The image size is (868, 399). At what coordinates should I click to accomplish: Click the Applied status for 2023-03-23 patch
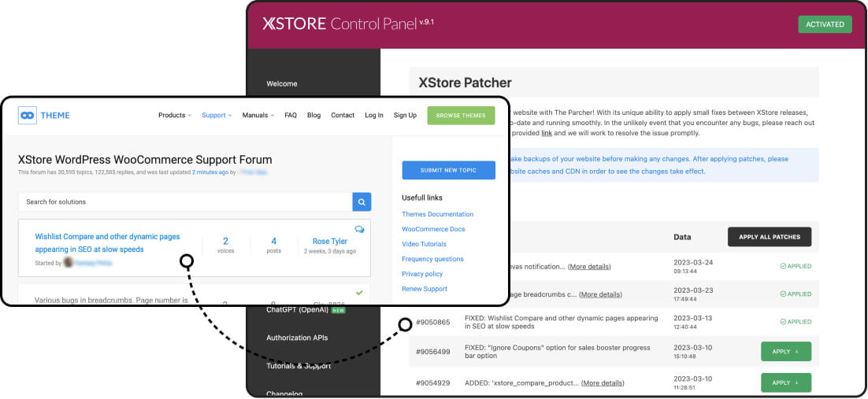(x=796, y=294)
